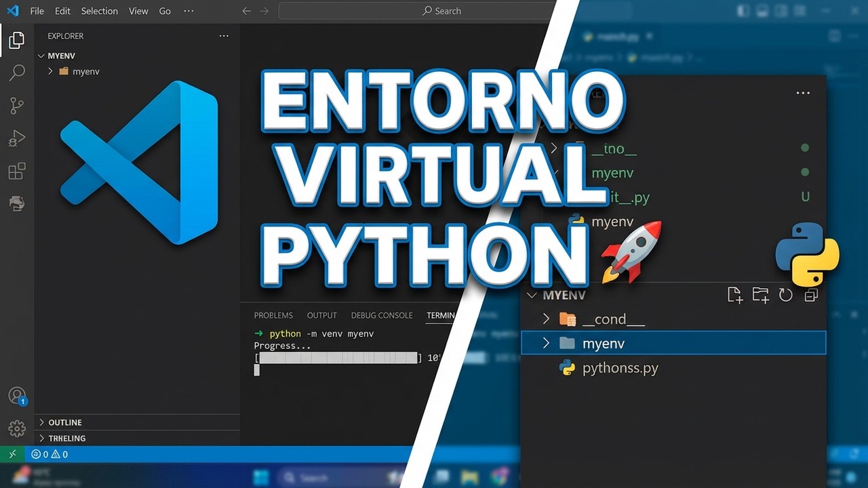
Task: Open Explorer views and more actions ellipsis
Action: 224,36
